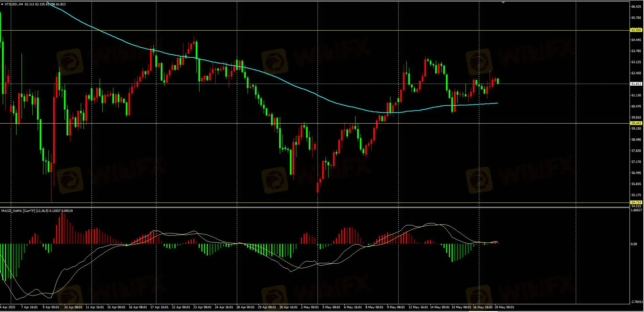
Task: Click the 10 Apr 08:01 time label
Action: [x=73, y=307]
